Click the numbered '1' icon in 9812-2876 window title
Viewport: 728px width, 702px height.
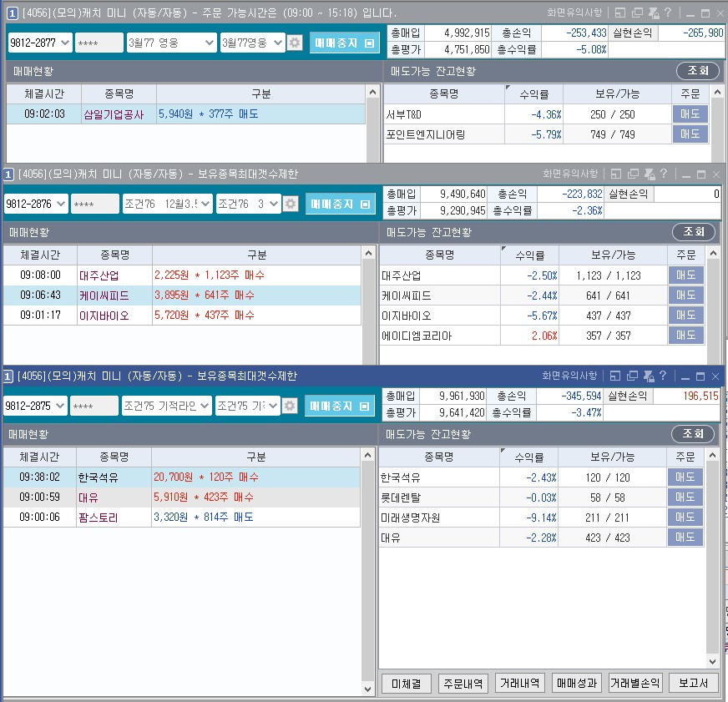point(8,174)
